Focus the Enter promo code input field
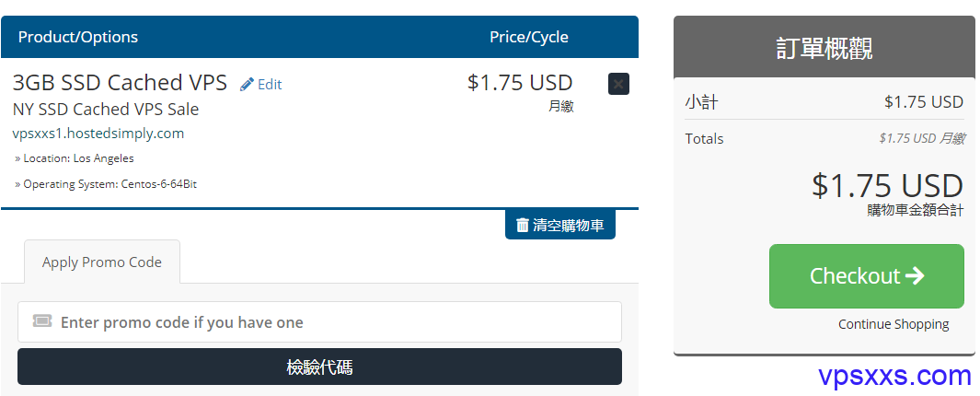 319,322
